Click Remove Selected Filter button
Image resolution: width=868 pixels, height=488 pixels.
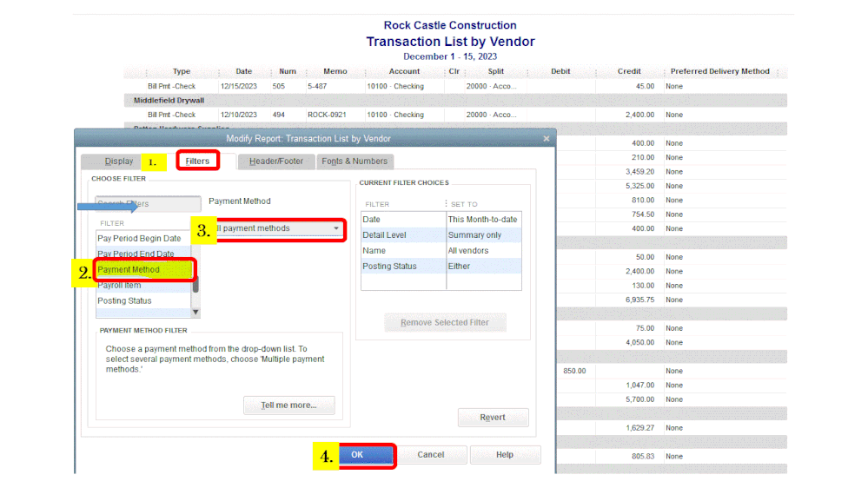[445, 322]
